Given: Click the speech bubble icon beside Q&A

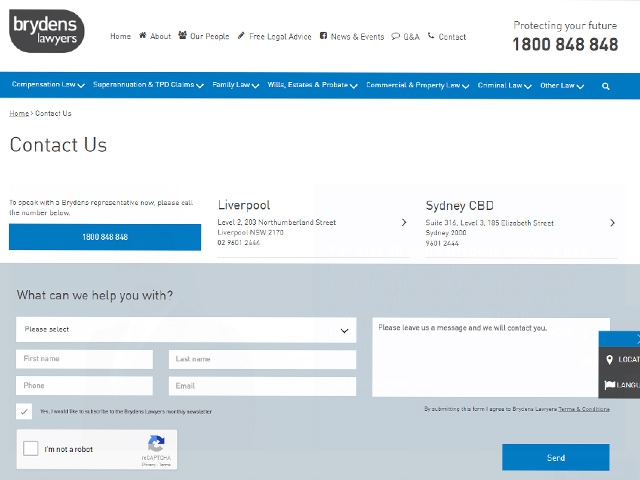Looking at the screenshot, I should click(x=396, y=36).
